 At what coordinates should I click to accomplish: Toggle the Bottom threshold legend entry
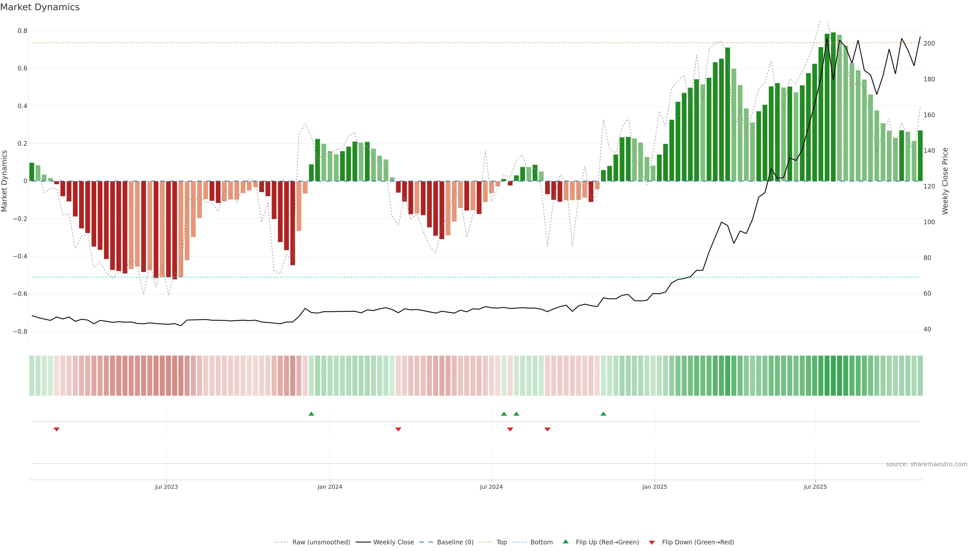pos(541,542)
